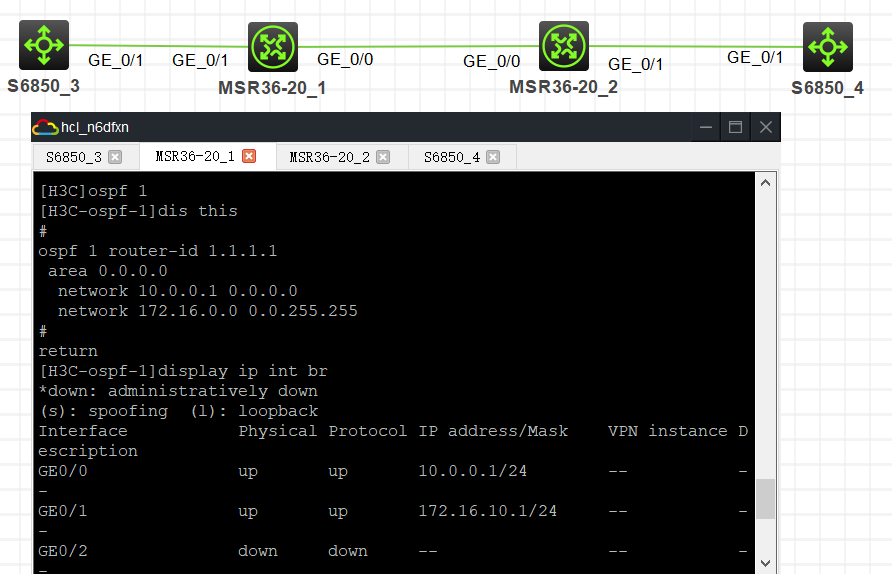Click the IP address 10.0.0.1/24 value
Image resolution: width=892 pixels, height=574 pixels.
473,471
